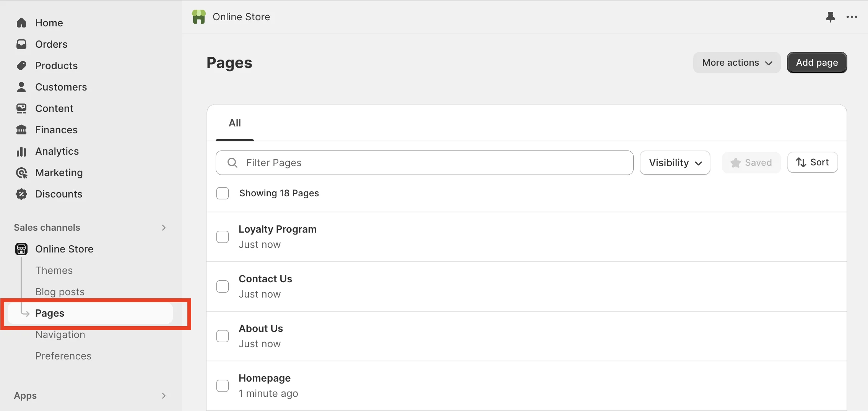
Task: Click the Discounts badge icon
Action: (x=21, y=194)
